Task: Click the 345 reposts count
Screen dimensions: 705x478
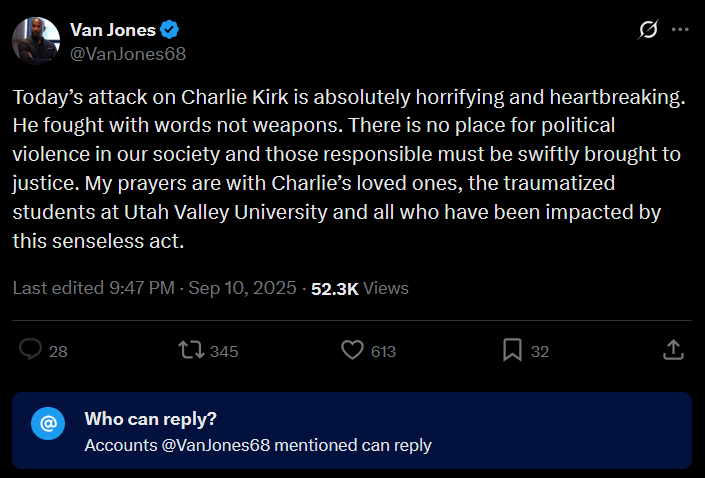Action: pos(224,351)
